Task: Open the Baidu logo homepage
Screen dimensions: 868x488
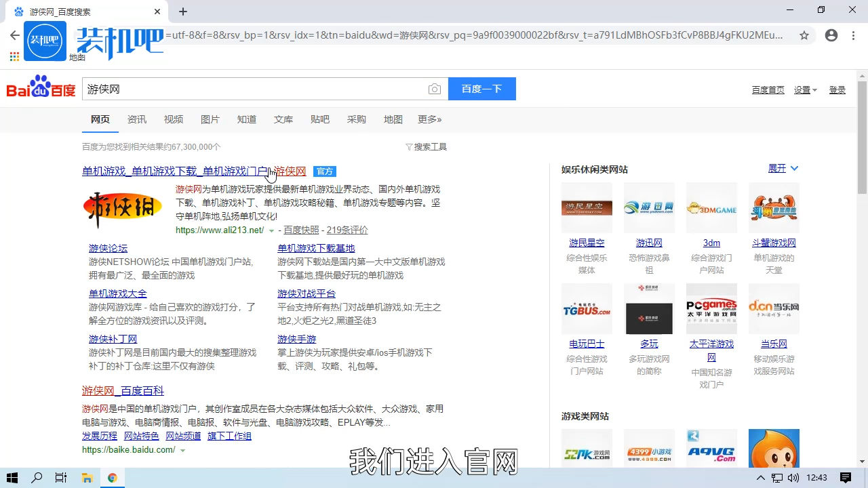Action: (41, 88)
